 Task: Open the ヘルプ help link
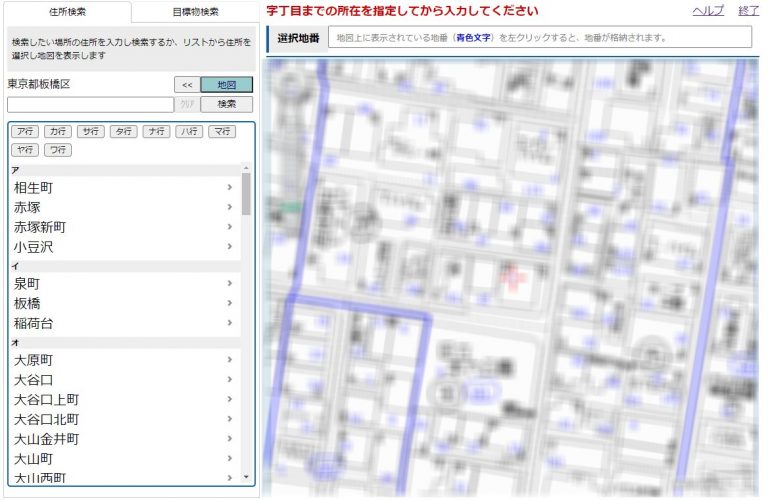click(708, 11)
